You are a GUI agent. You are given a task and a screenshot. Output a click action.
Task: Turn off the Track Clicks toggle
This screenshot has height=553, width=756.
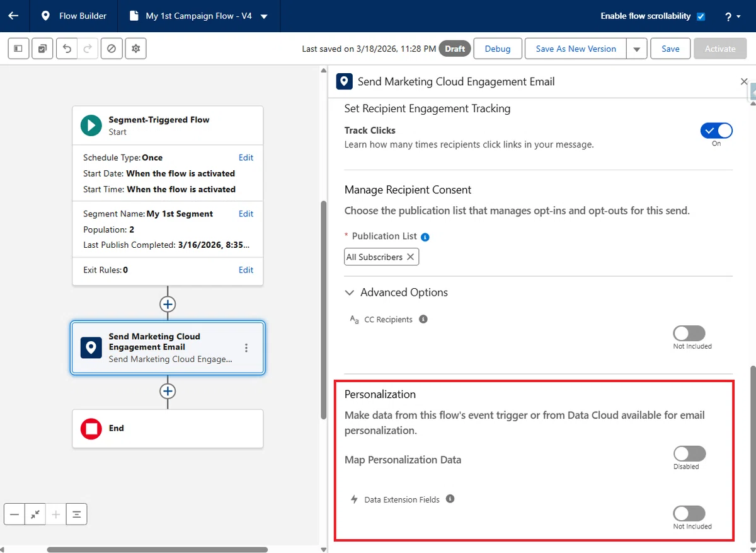click(x=716, y=131)
